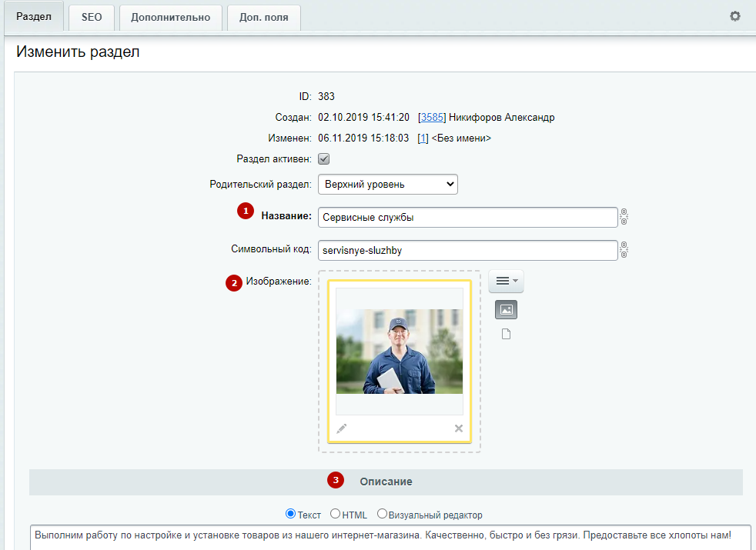756x550 pixels.
Task: Open user link 3585
Action: click(432, 117)
